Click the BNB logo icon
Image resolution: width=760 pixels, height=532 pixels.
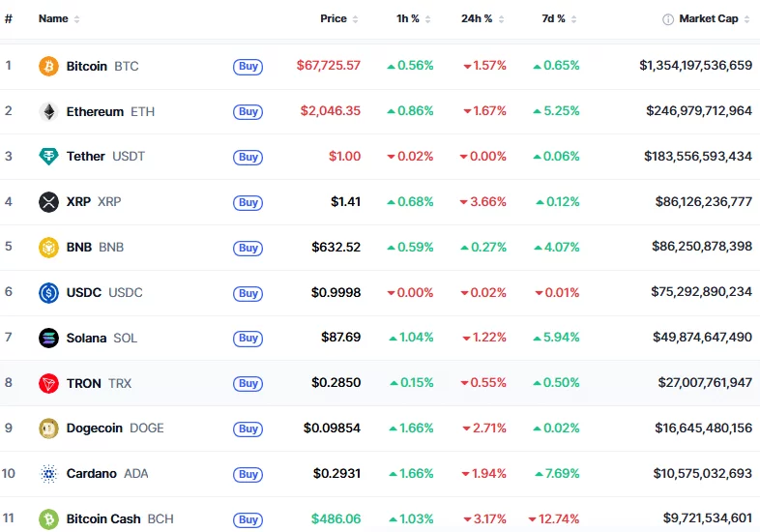click(48, 247)
